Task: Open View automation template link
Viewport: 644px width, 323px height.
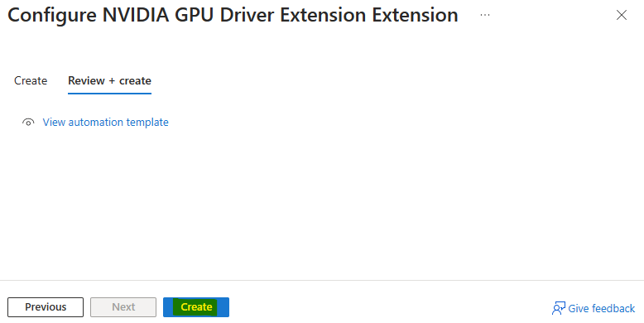Action: pyautogui.click(x=106, y=122)
